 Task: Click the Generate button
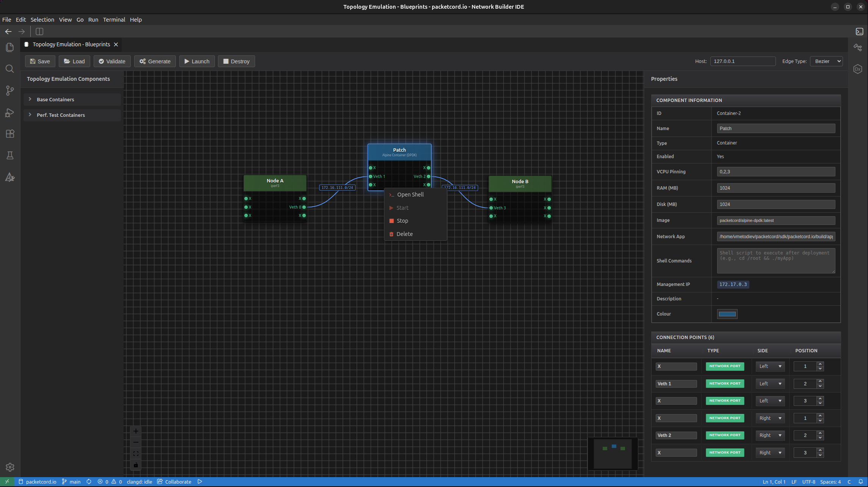coord(155,61)
